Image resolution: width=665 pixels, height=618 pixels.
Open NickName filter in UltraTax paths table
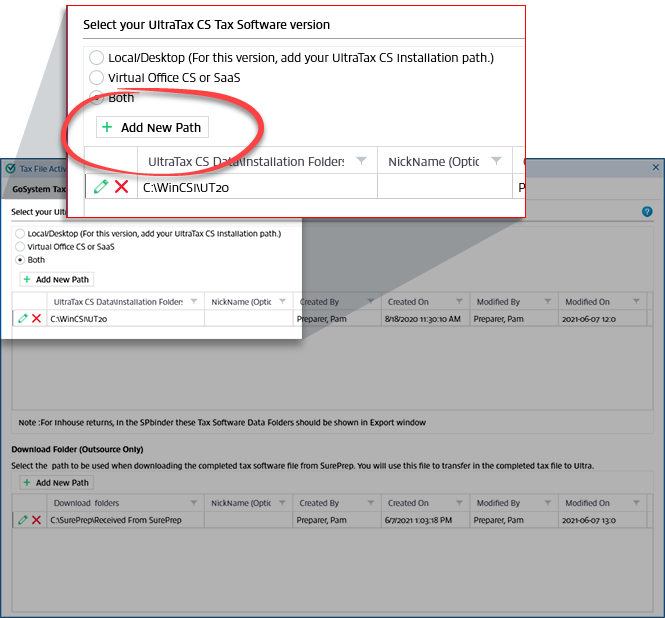282,301
